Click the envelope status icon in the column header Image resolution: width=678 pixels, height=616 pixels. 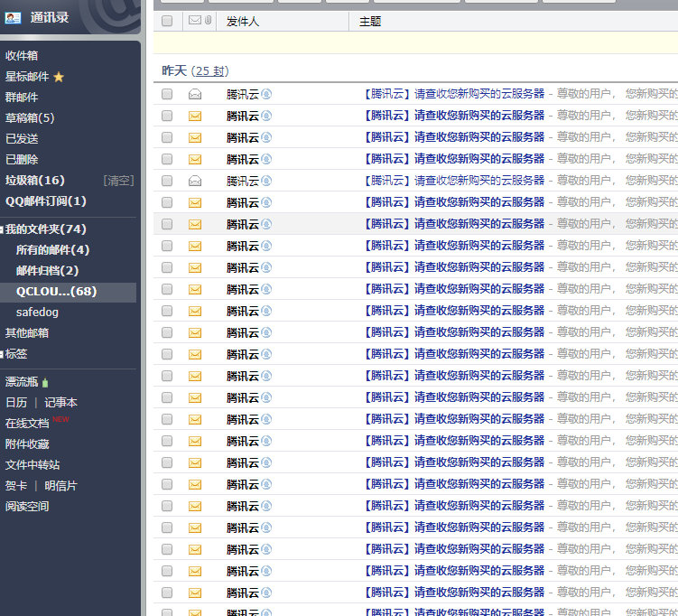click(194, 21)
